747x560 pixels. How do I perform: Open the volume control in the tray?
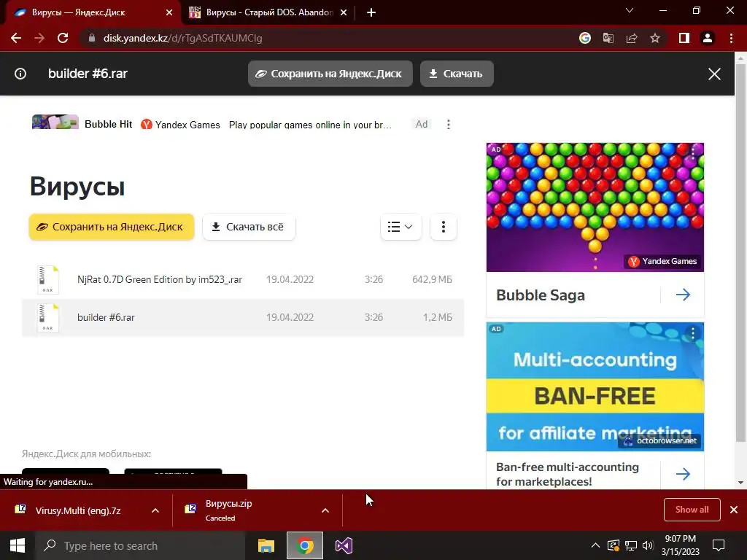click(648, 545)
